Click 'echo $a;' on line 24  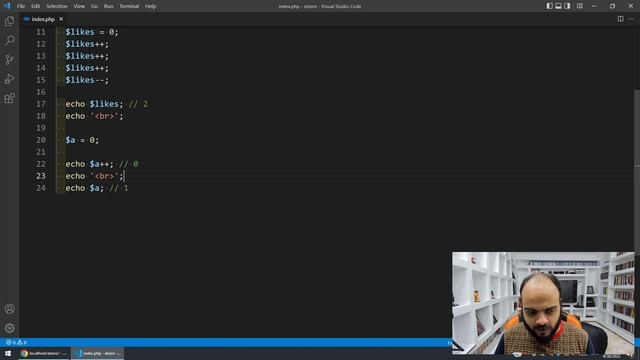[84, 188]
